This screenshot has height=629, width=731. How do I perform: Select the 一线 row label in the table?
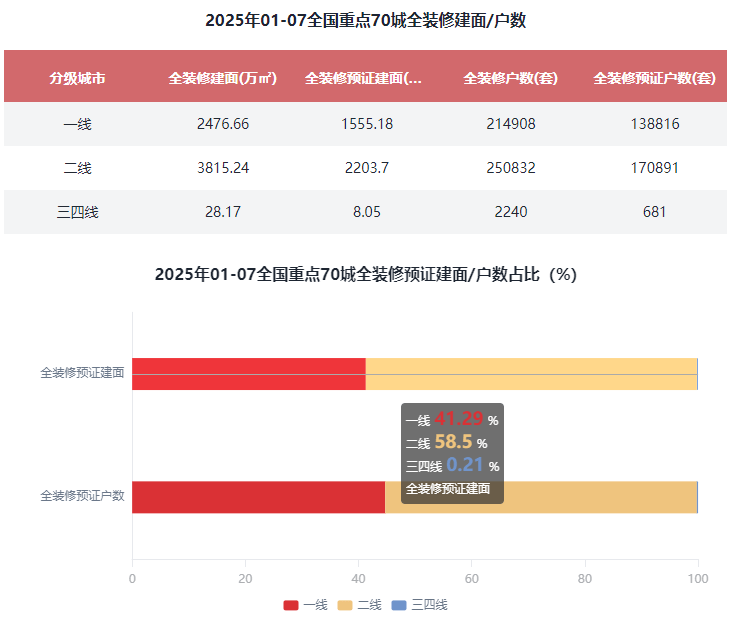[77, 124]
